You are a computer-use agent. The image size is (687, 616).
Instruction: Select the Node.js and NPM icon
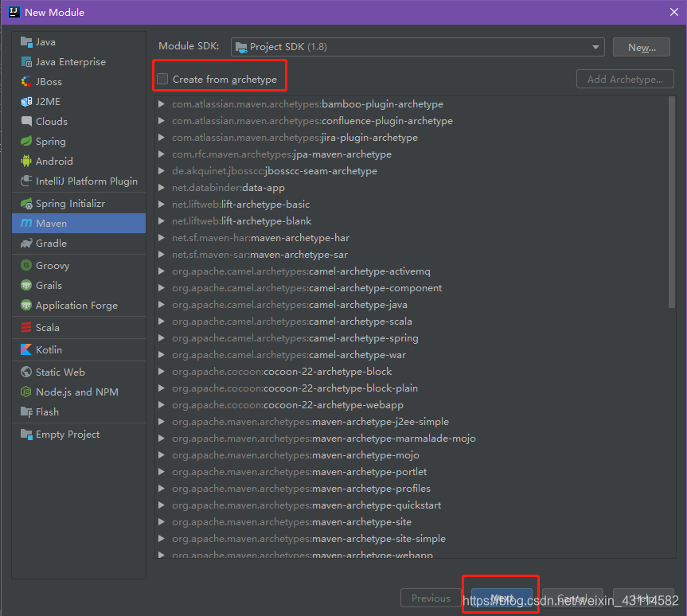26,392
